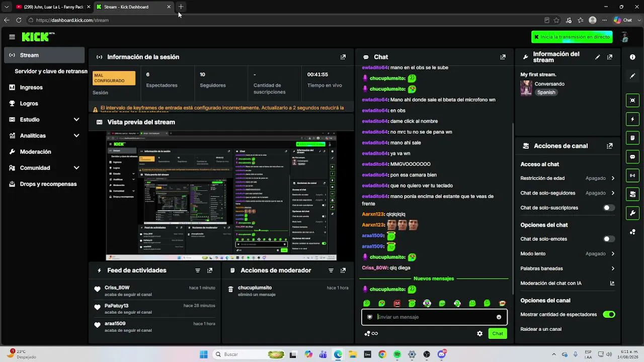Open Discord from the taskbar
Image resolution: width=644 pixels, height=362 pixels.
coord(442,354)
